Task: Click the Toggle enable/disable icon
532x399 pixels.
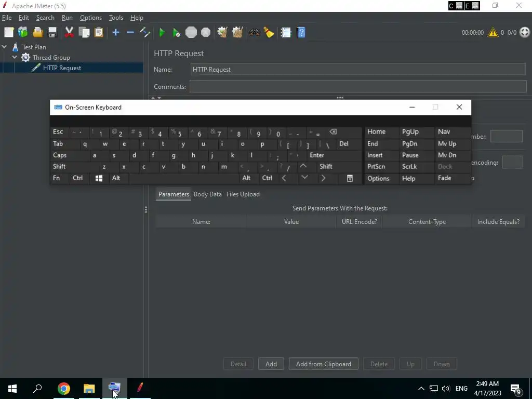Action: (145, 33)
